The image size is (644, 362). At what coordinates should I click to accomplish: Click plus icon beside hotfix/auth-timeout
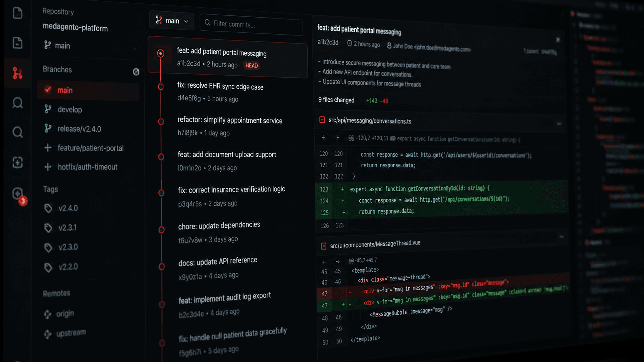point(48,167)
